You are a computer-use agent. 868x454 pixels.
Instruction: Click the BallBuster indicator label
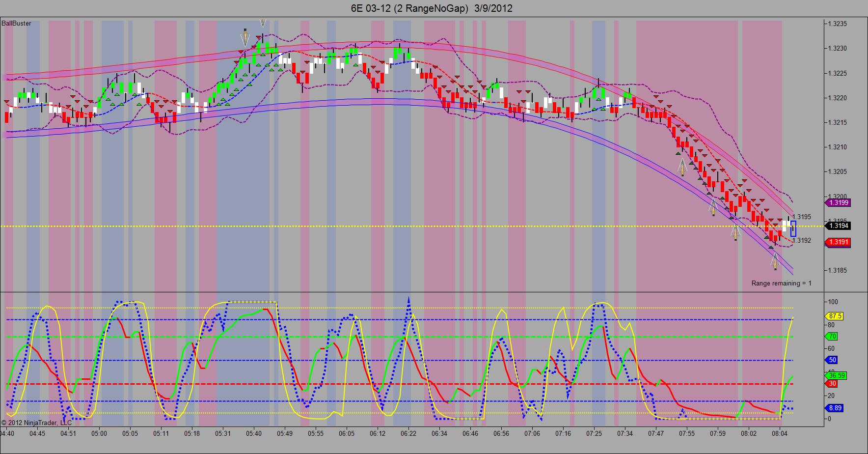[x=16, y=24]
